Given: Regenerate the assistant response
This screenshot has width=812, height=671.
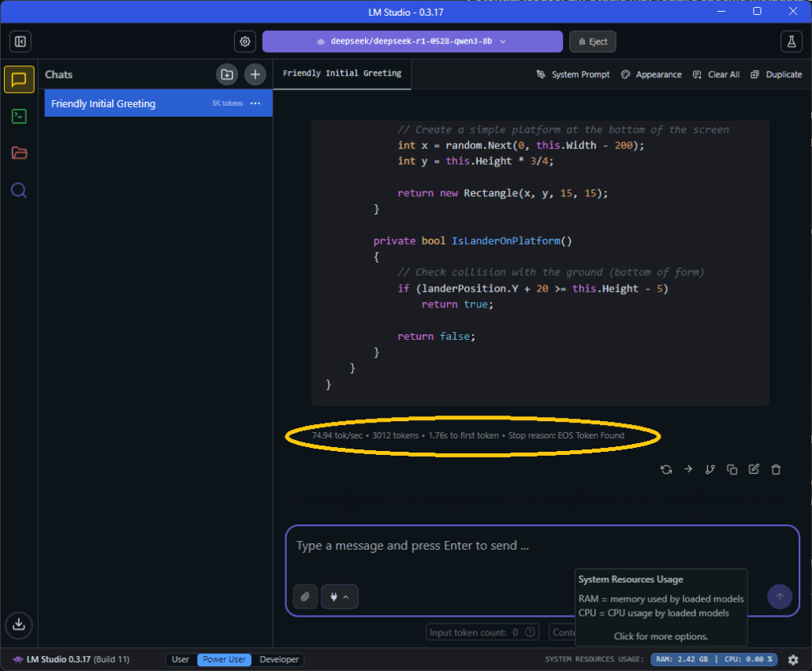Looking at the screenshot, I should [666, 470].
